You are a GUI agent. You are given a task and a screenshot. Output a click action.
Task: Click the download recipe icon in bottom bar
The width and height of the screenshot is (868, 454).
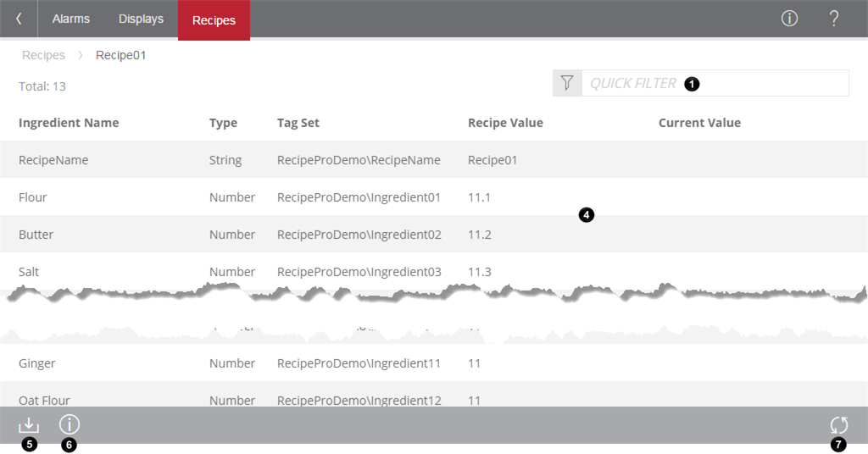click(x=29, y=424)
